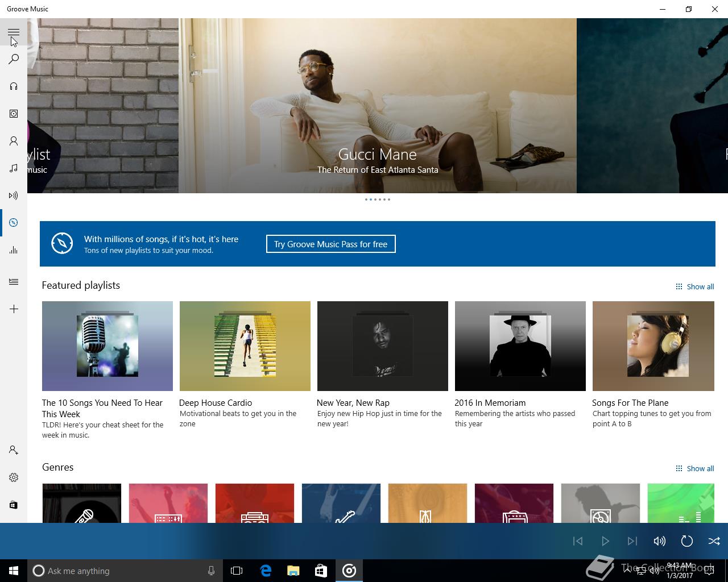Screen dimensions: 728x582
Task: Open File Explorer from the taskbar
Action: (293, 571)
